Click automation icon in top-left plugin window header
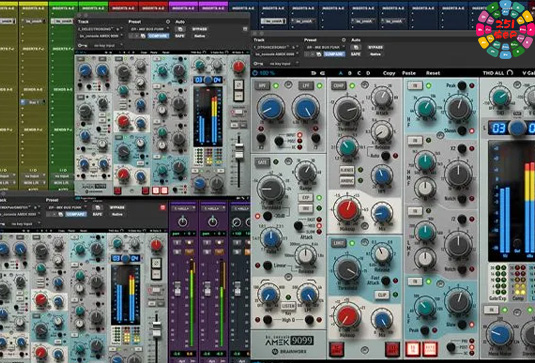Image resolution: width=535 pixels, height=363 pixels. pos(180,29)
